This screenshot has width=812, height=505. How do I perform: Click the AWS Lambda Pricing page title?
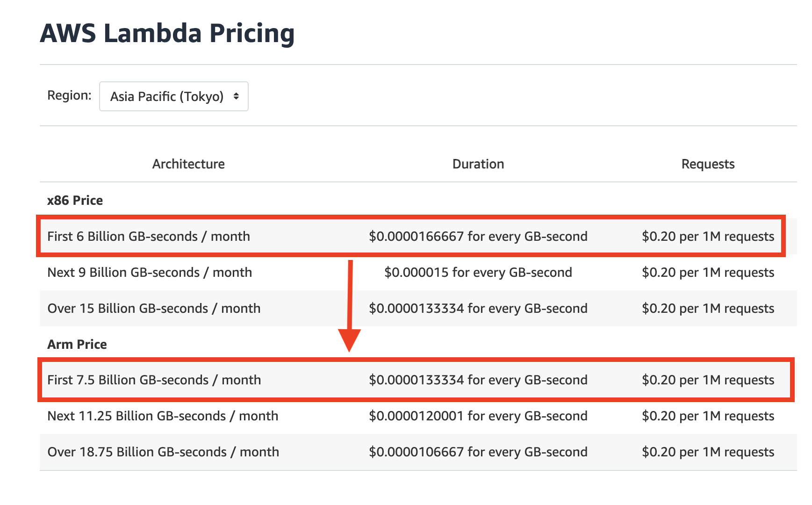coord(167,33)
